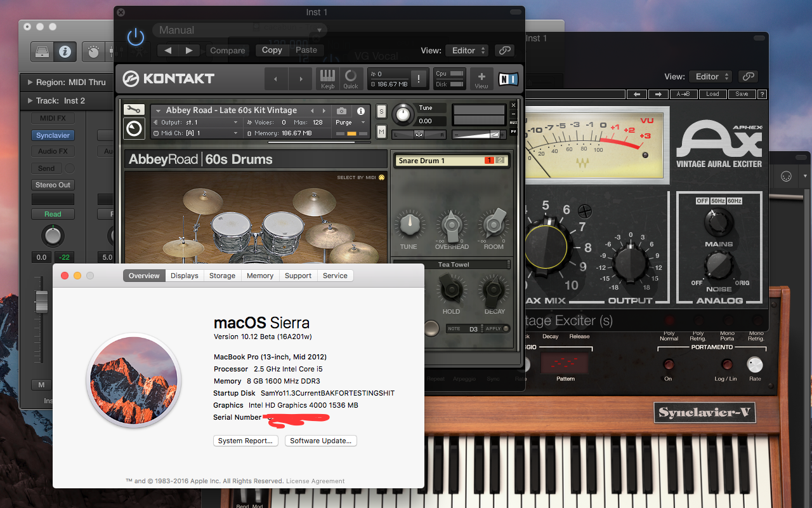Screen dimensions: 812x508
Task: Open the Manual preset dropdown
Action: [x=239, y=30]
